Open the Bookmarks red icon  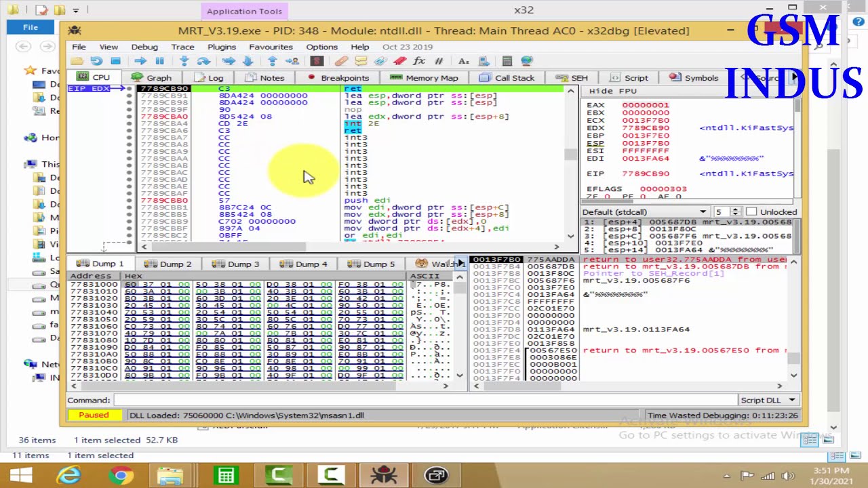tap(399, 61)
